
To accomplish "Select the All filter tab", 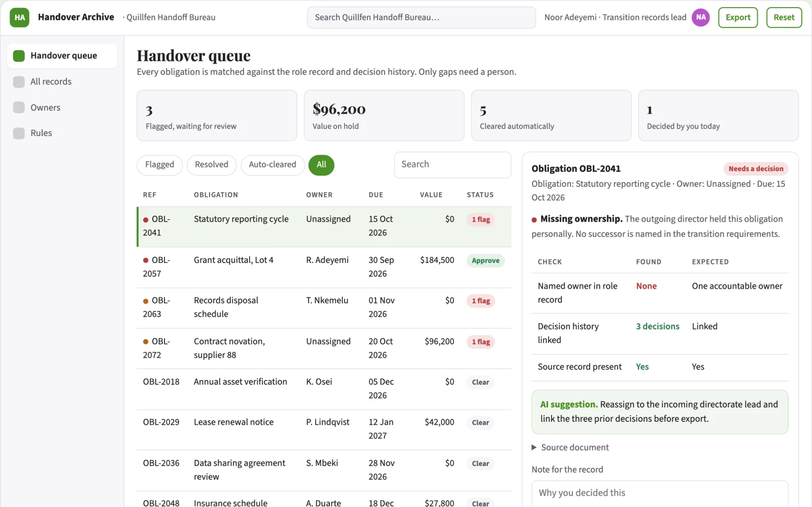I will point(321,165).
